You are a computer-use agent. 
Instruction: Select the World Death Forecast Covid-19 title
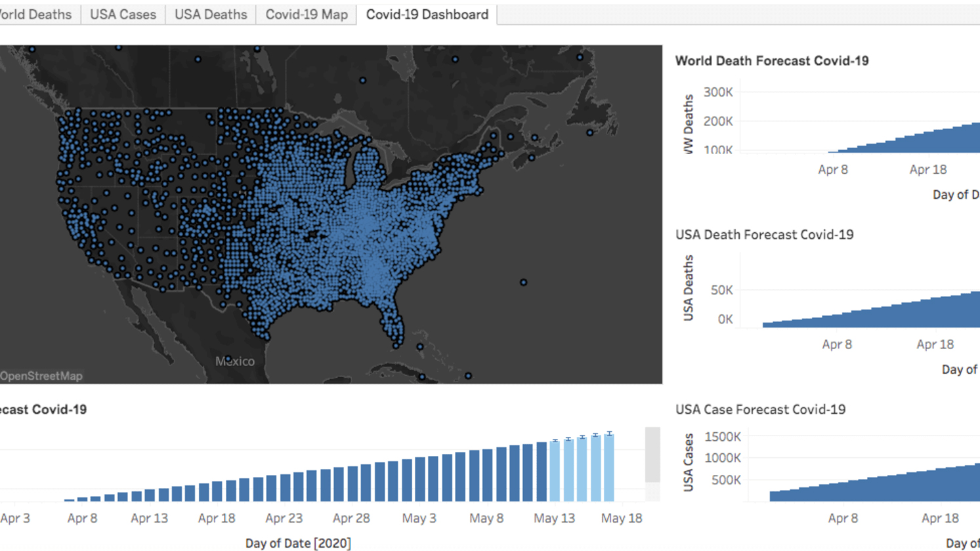[x=772, y=61]
